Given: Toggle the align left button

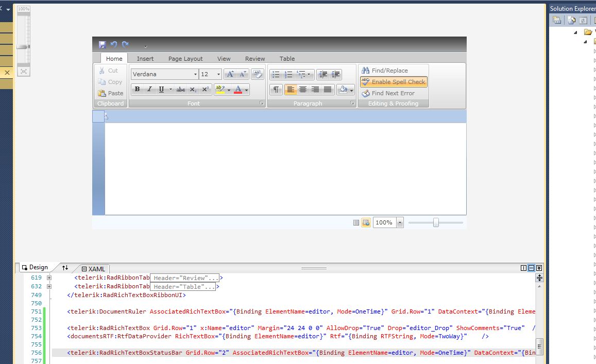Looking at the screenshot, I should click(291, 90).
